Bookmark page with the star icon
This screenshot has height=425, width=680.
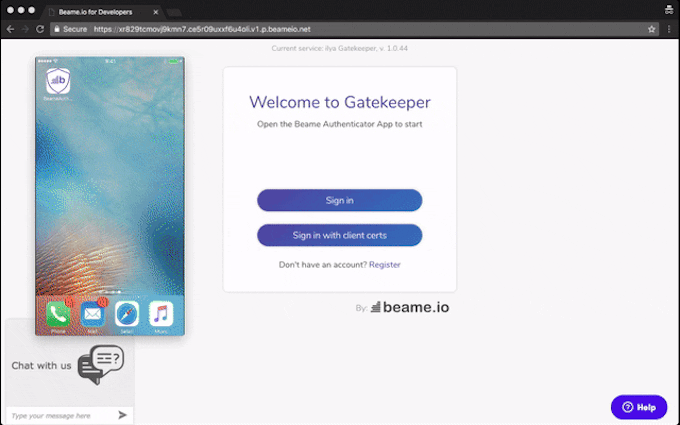651,29
